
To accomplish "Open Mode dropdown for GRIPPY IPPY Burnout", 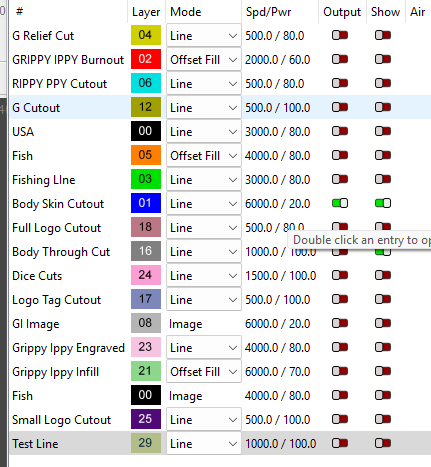I will coord(204,60).
